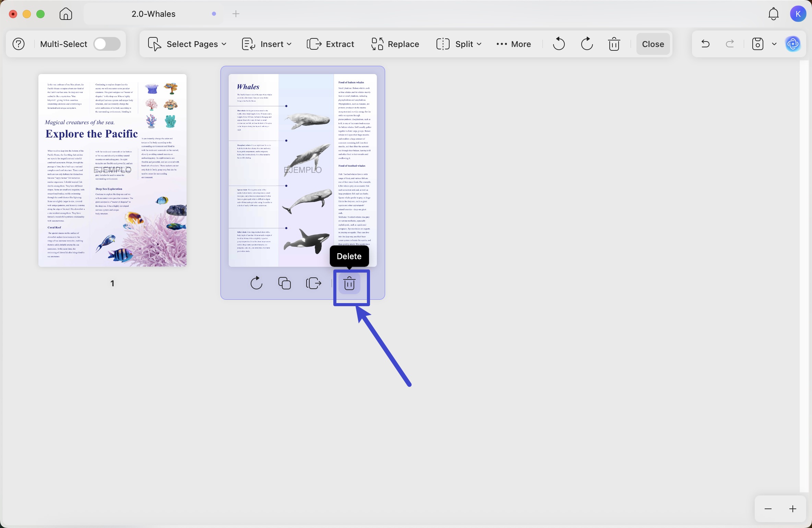Rotate pages clockwise in toolbar
Screen dimensions: 812x528
pos(587,44)
